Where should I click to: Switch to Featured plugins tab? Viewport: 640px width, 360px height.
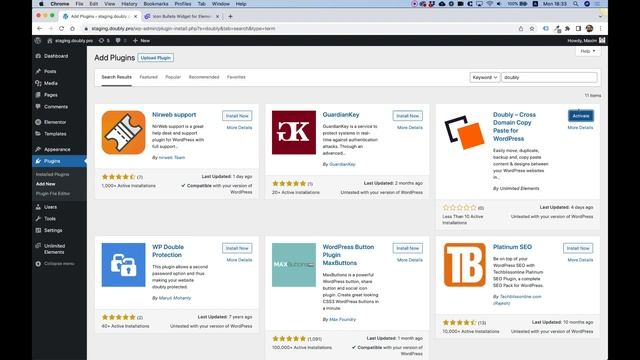pyautogui.click(x=148, y=77)
